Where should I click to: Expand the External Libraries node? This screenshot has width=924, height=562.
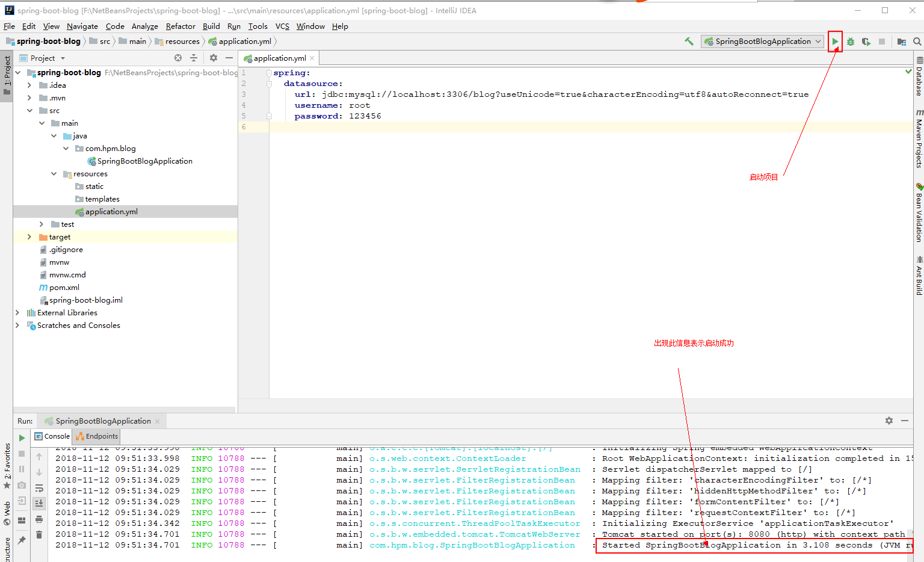tap(17, 312)
